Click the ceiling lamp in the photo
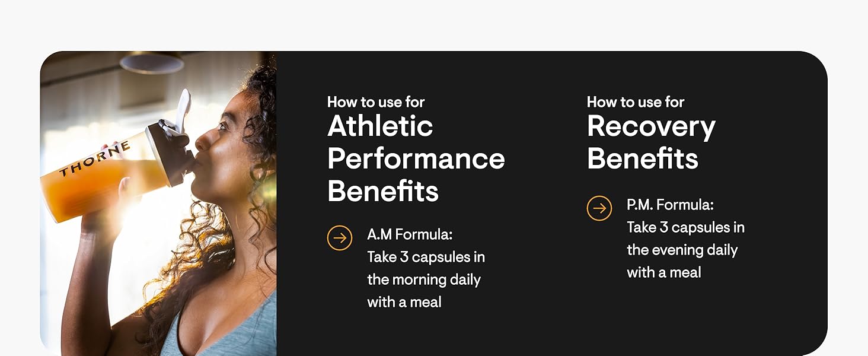The image size is (868, 356). [x=151, y=62]
